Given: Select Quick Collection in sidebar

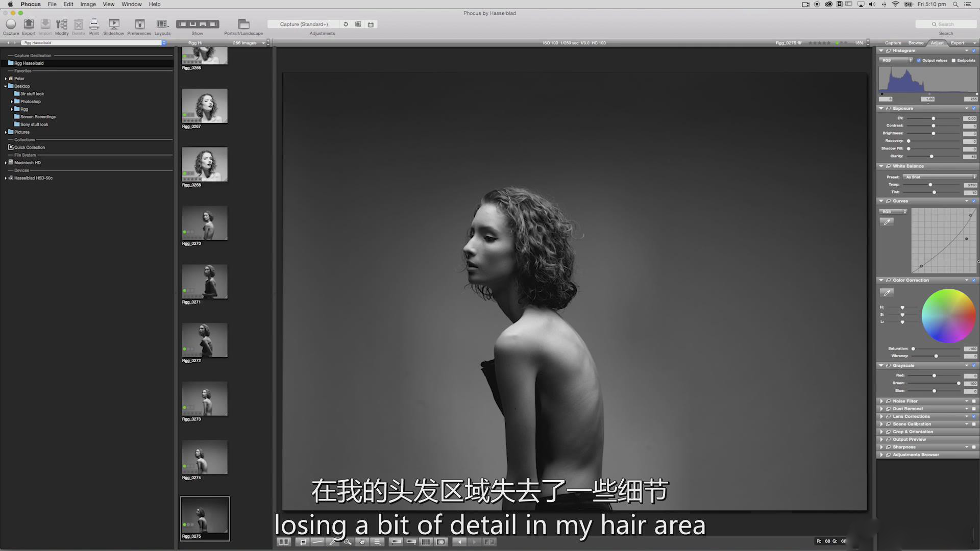Looking at the screenshot, I should (30, 147).
